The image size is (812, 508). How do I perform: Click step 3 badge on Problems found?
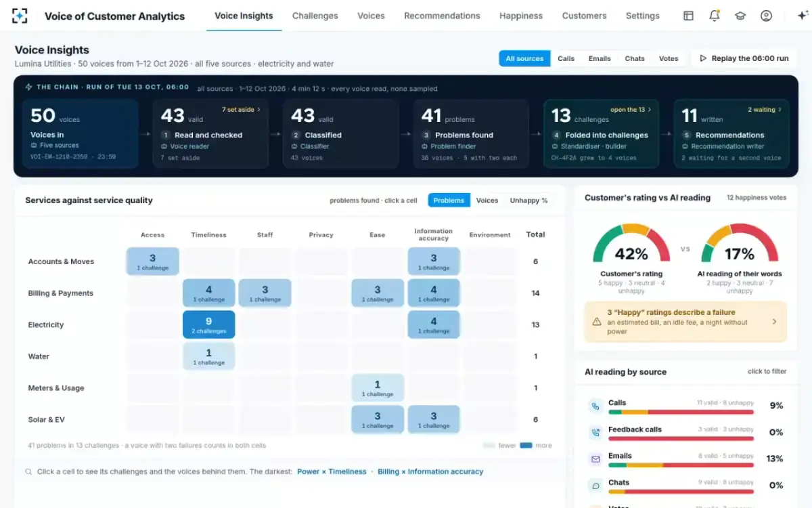click(x=426, y=135)
